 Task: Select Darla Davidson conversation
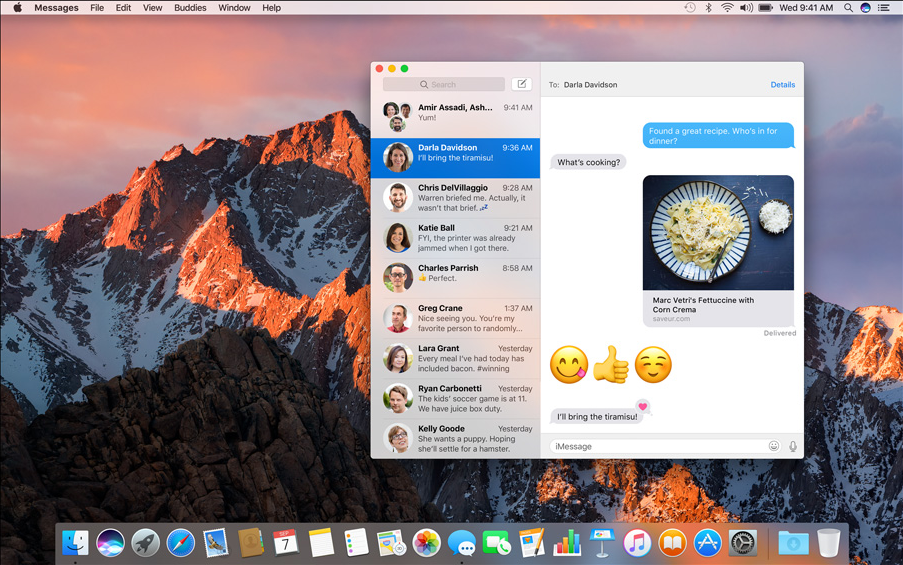(x=456, y=158)
